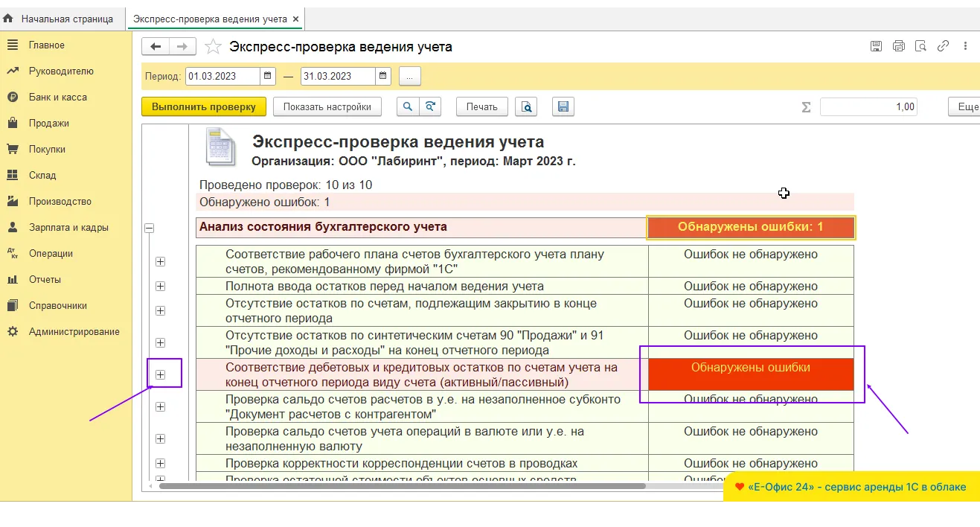Click Показать настройки button
The width and height of the screenshot is (980, 527).
pos(327,106)
